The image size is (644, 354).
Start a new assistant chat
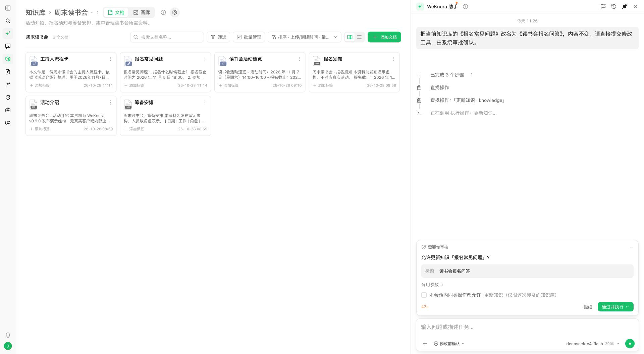[x=603, y=6]
